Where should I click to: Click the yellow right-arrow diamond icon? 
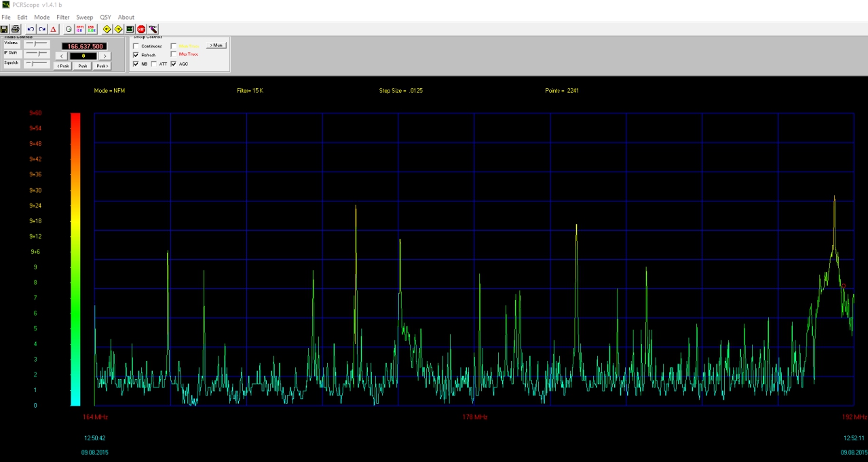coord(118,29)
